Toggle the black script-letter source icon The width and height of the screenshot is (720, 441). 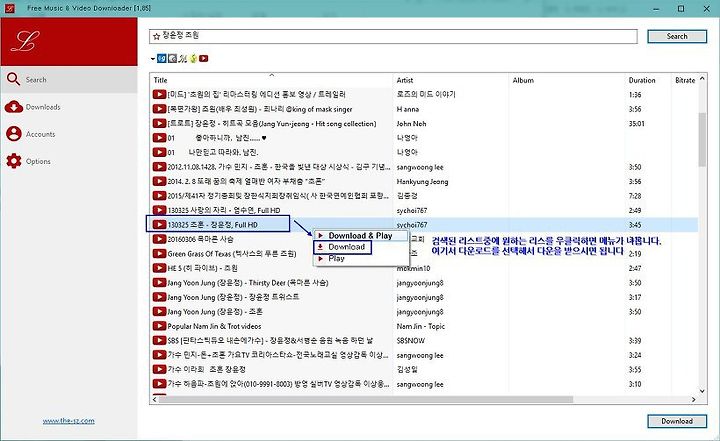pyautogui.click(x=183, y=58)
